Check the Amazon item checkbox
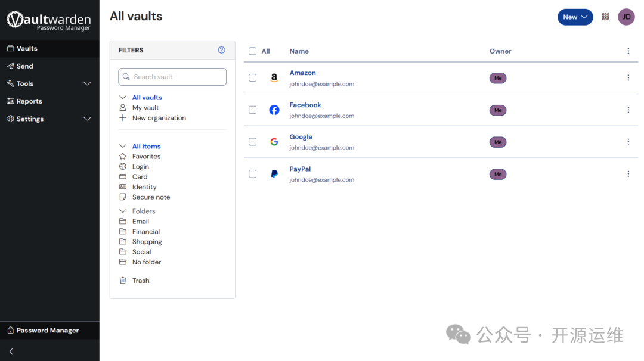644x361 pixels. (x=253, y=78)
